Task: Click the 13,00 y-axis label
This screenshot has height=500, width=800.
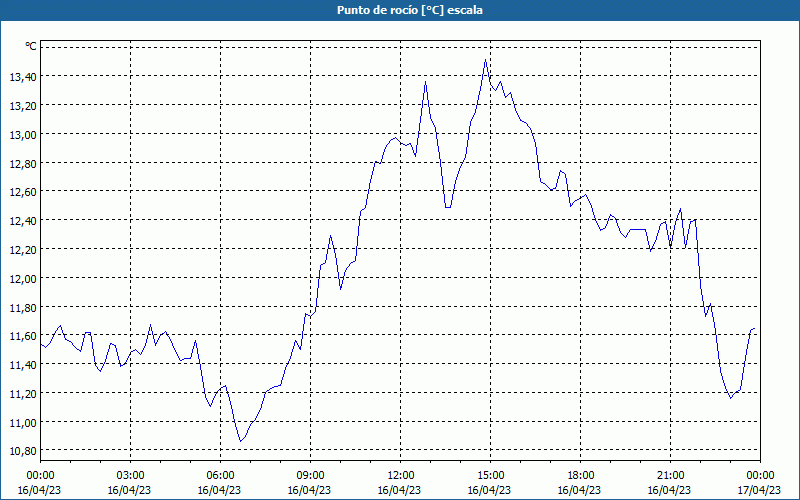Action: pos(23,135)
